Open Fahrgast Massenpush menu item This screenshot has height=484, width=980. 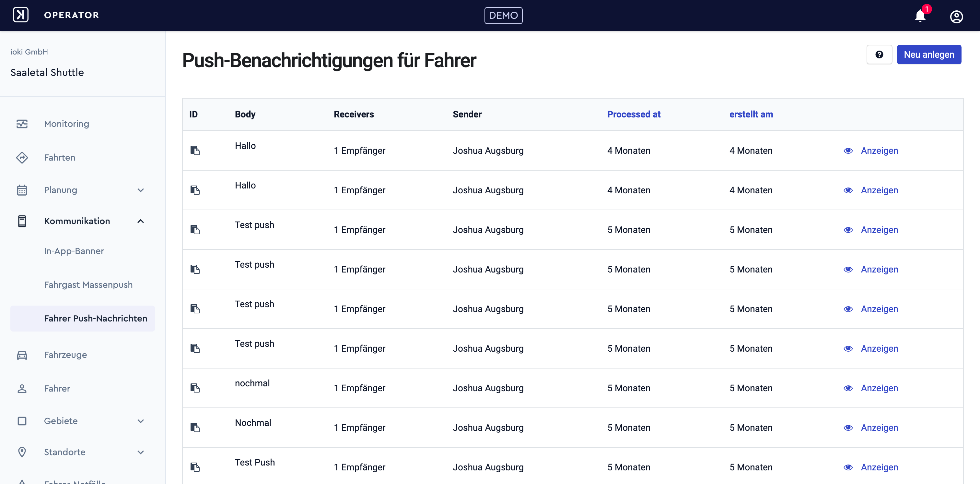(x=88, y=284)
